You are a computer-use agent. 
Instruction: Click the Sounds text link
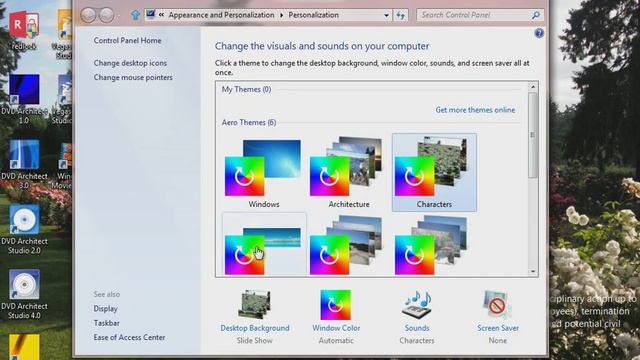point(417,328)
